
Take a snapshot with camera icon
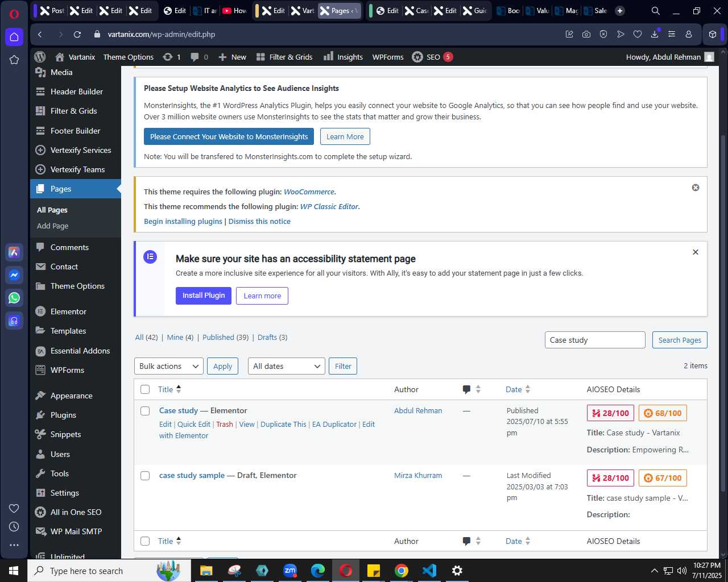pyautogui.click(x=586, y=35)
